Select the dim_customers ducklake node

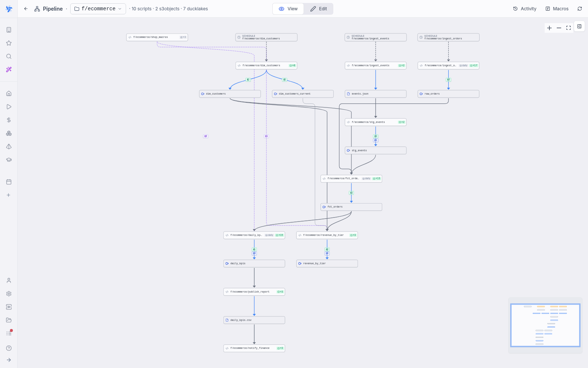click(230, 94)
